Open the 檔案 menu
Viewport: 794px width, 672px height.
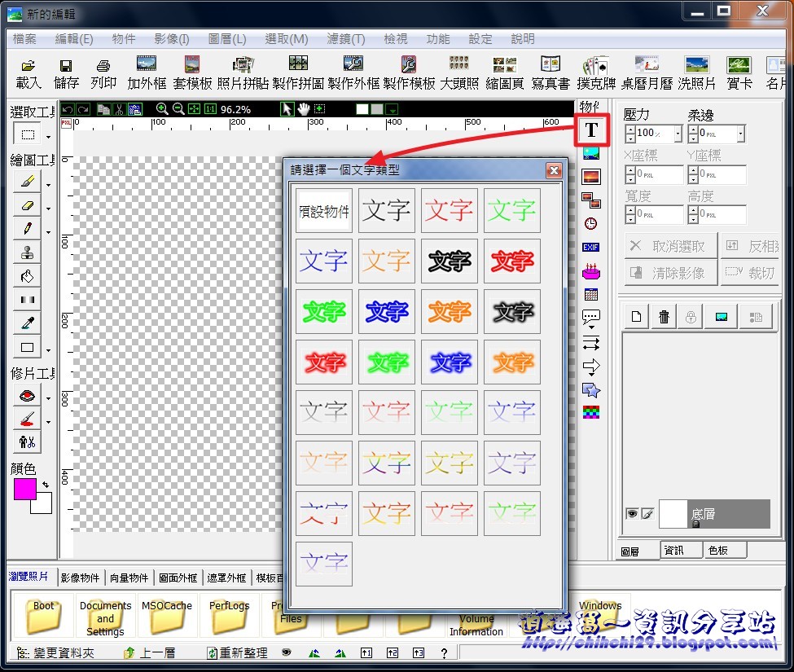coord(24,39)
